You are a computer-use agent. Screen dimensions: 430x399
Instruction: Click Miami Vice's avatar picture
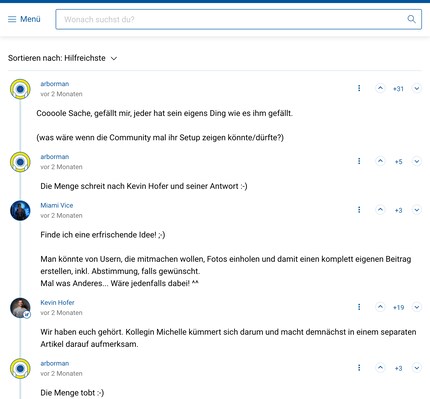(20, 211)
